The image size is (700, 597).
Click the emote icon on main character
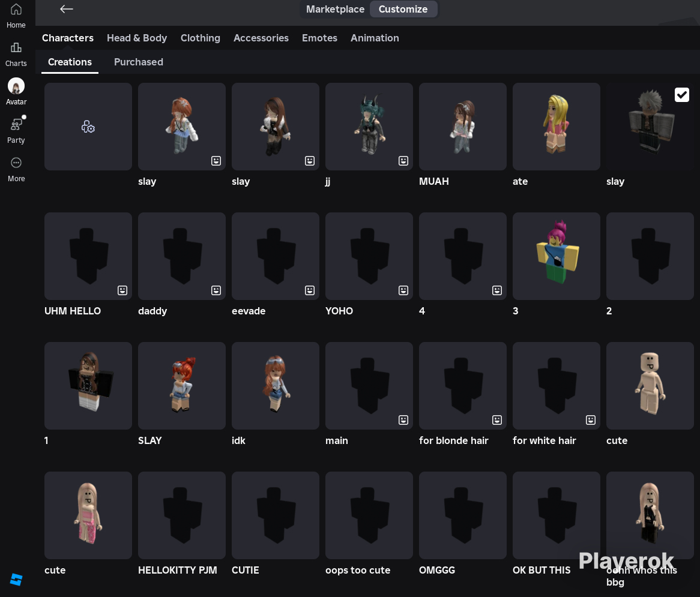click(x=403, y=420)
